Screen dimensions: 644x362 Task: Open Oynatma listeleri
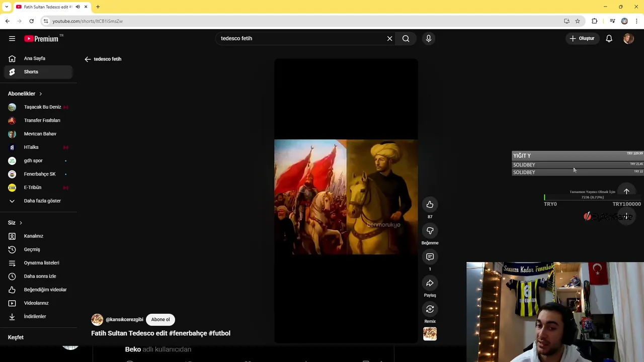(38, 263)
